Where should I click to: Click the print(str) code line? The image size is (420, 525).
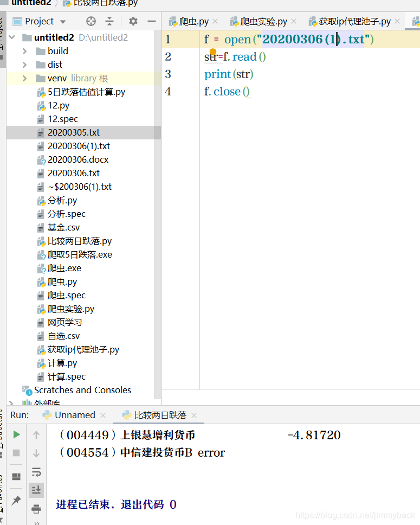[229, 74]
